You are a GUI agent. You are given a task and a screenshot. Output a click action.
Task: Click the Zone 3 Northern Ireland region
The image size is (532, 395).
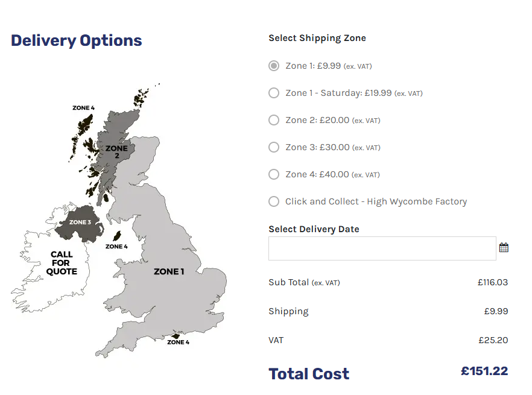coord(80,223)
